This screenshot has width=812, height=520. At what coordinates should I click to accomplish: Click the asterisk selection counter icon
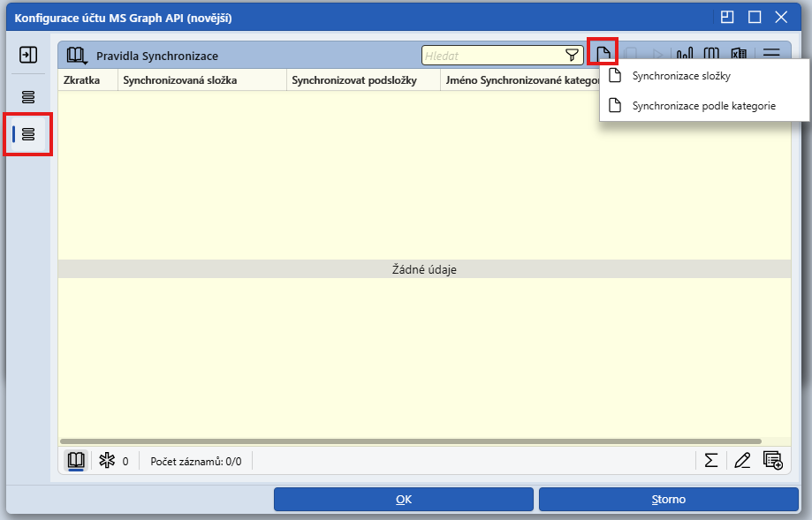tap(107, 461)
